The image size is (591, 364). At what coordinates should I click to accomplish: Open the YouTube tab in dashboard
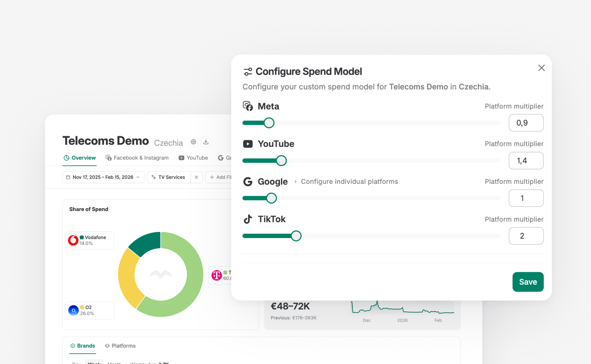(x=193, y=158)
